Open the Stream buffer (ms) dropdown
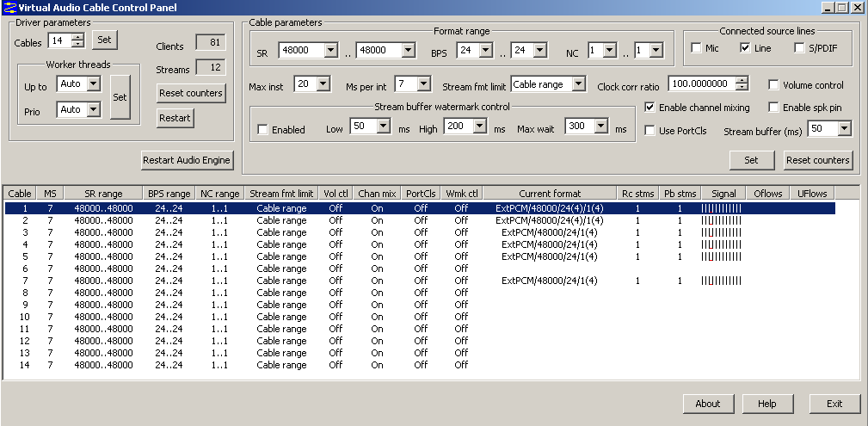Image resolution: width=868 pixels, height=426 pixels. point(844,129)
